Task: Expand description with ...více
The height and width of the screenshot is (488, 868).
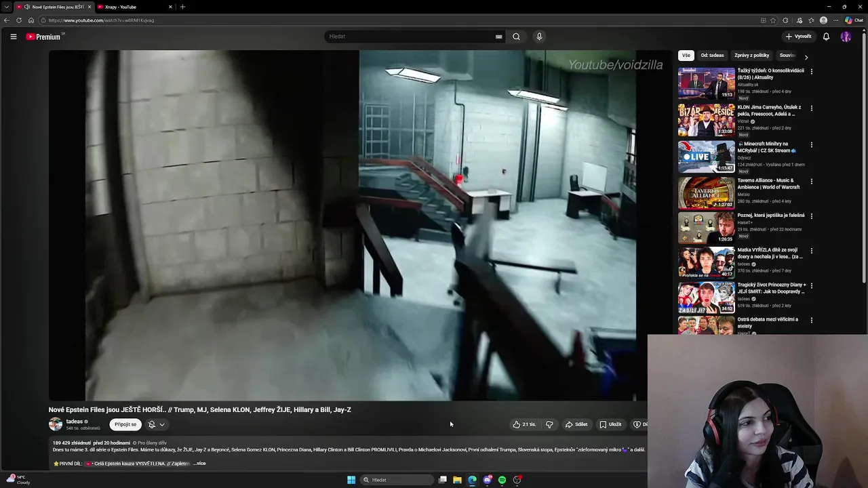Action: coord(199,464)
